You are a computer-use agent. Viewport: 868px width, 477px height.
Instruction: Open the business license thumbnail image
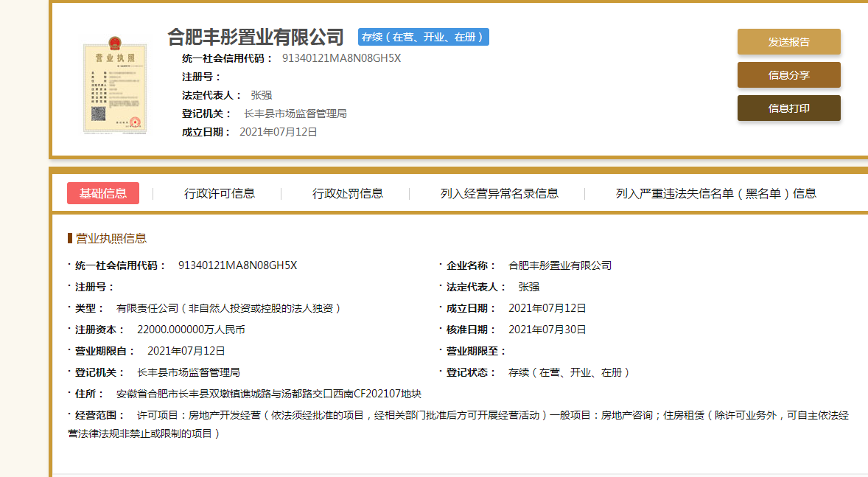[115, 86]
